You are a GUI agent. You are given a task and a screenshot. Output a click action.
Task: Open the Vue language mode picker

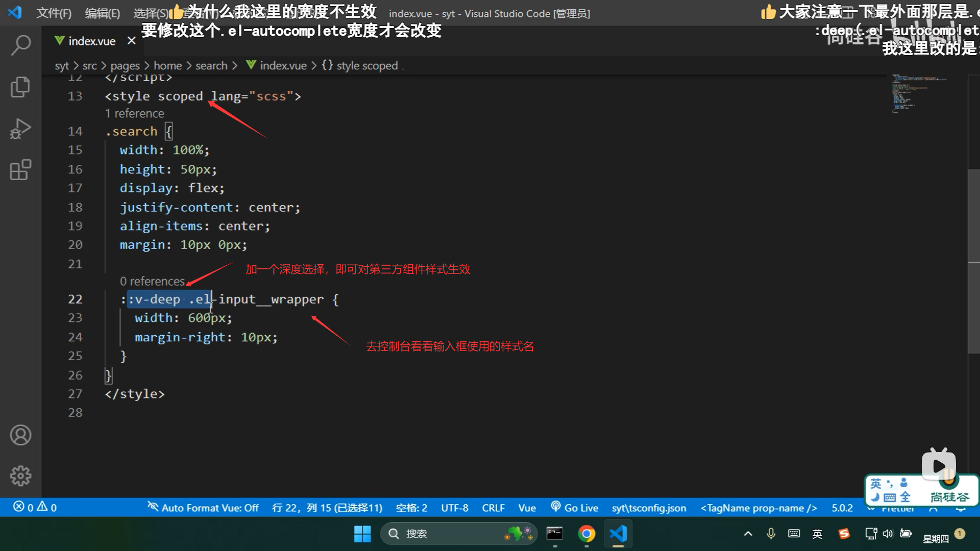click(x=527, y=508)
